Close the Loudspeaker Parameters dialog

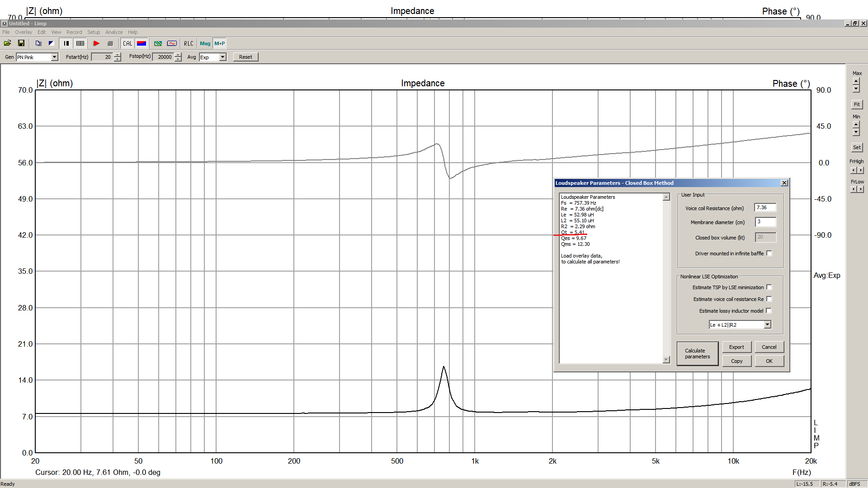784,183
